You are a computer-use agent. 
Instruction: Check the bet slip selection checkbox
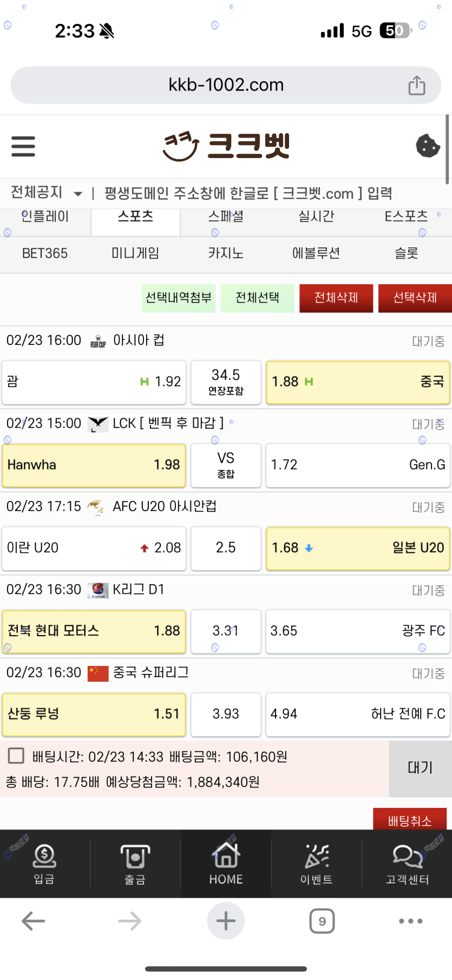pyautogui.click(x=16, y=756)
